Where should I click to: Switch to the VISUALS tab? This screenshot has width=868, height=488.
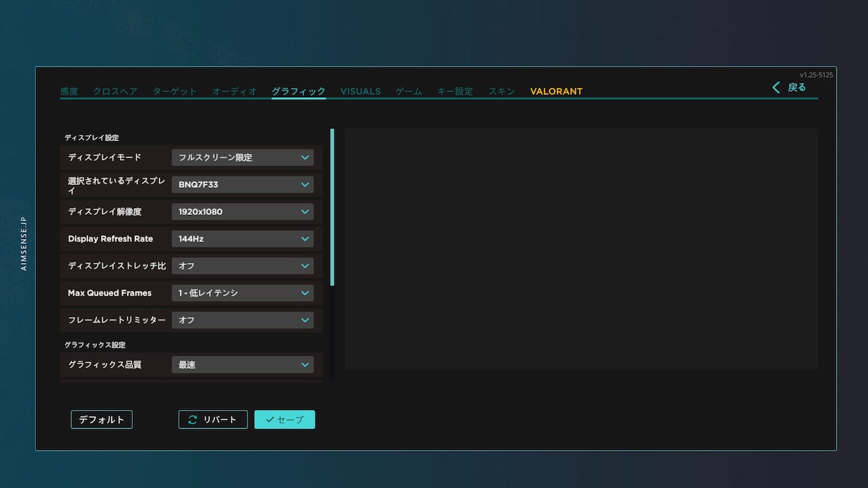pyautogui.click(x=360, y=91)
